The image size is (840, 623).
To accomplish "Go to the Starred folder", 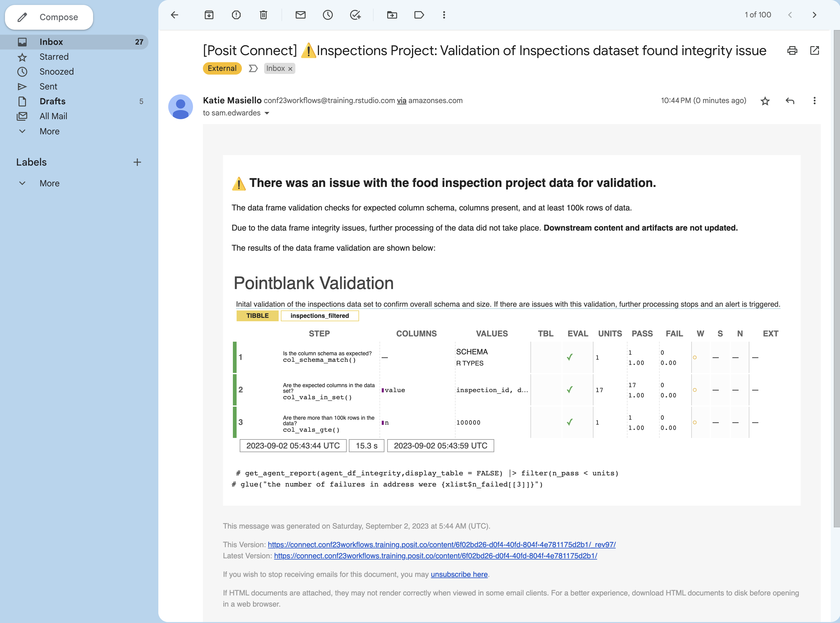I will [54, 57].
